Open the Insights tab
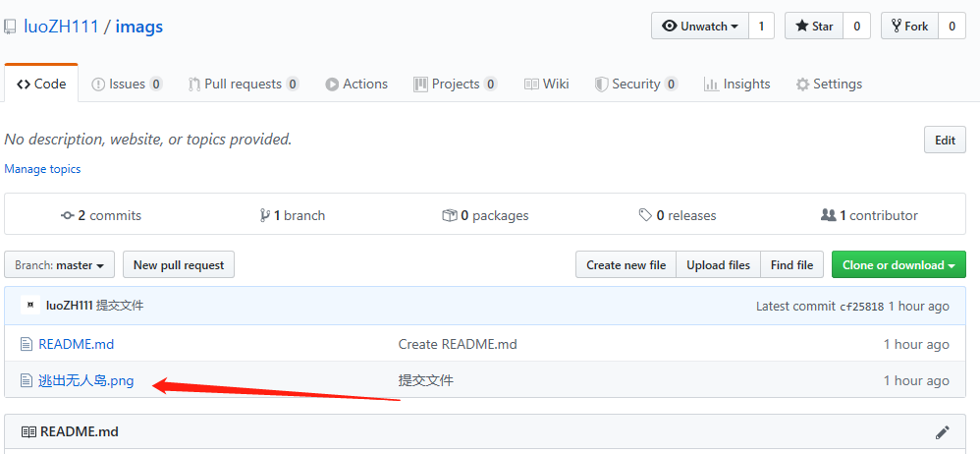 coord(736,84)
